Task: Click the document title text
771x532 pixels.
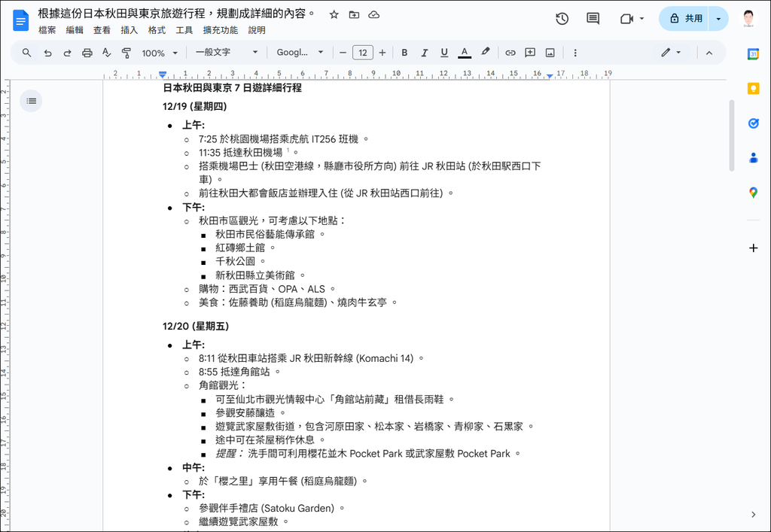Action: 176,14
